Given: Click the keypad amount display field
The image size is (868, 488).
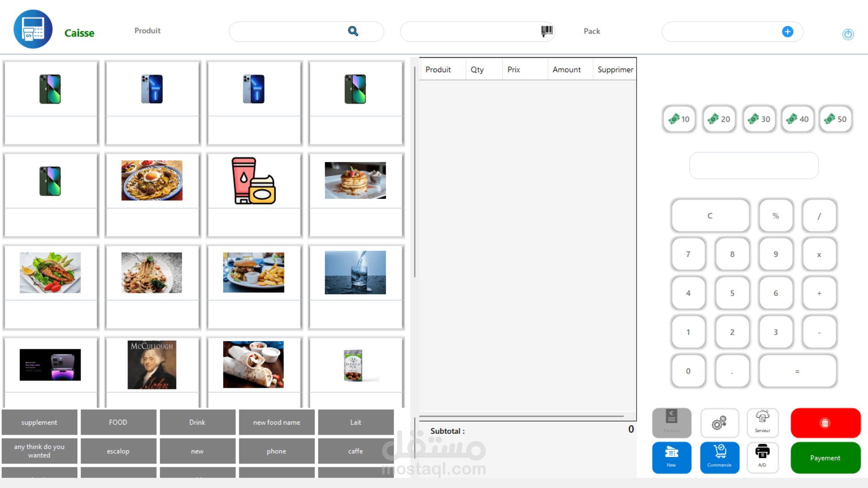Looking at the screenshot, I should (754, 165).
